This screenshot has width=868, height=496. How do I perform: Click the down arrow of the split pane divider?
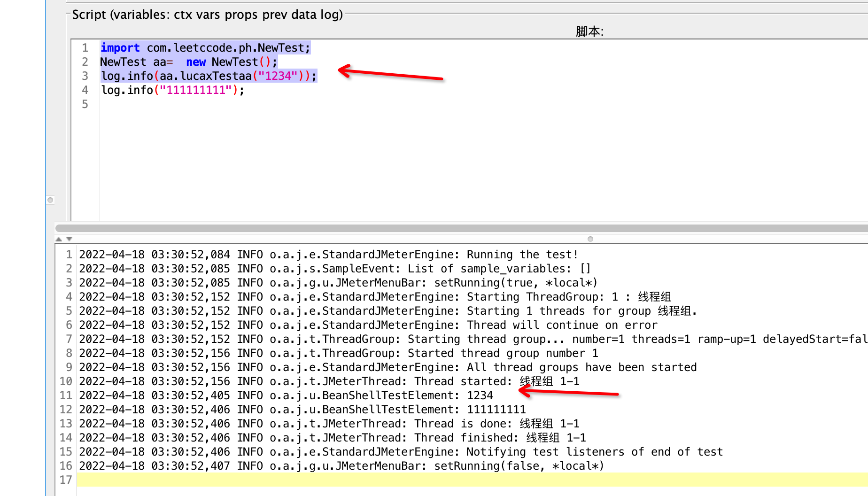click(69, 239)
